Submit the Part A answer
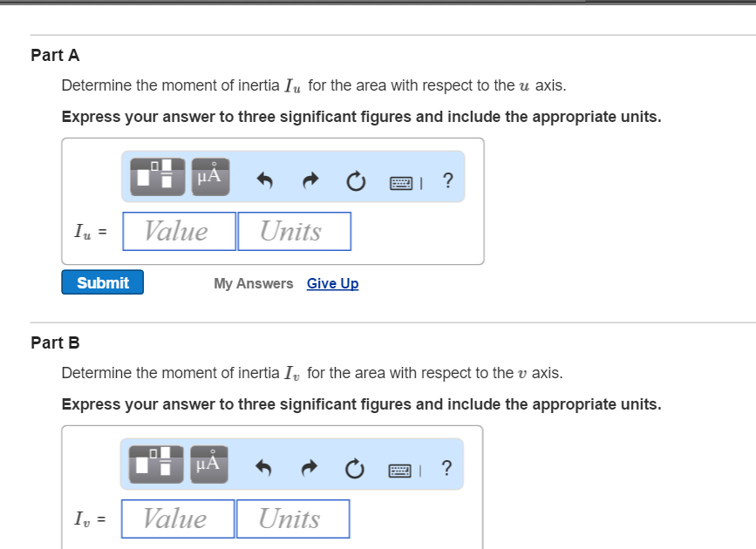 click(x=102, y=282)
